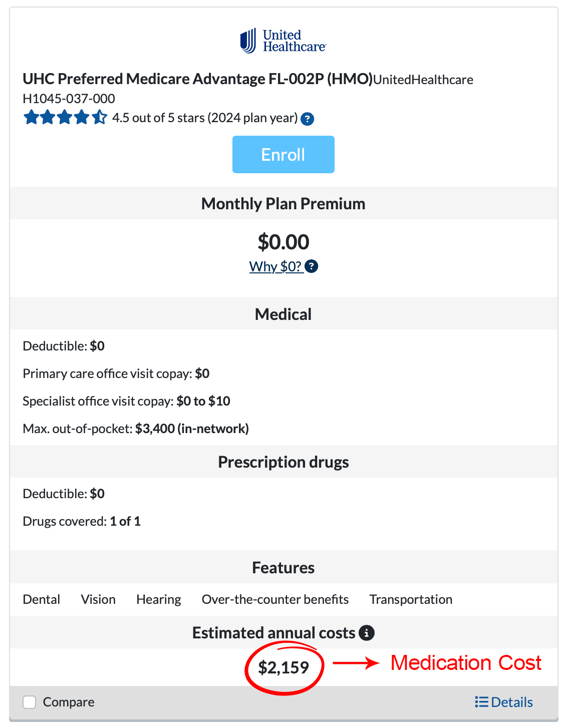This screenshot has width=569, height=728.
Task: Click the list icon beside Details
Action: coord(481,702)
